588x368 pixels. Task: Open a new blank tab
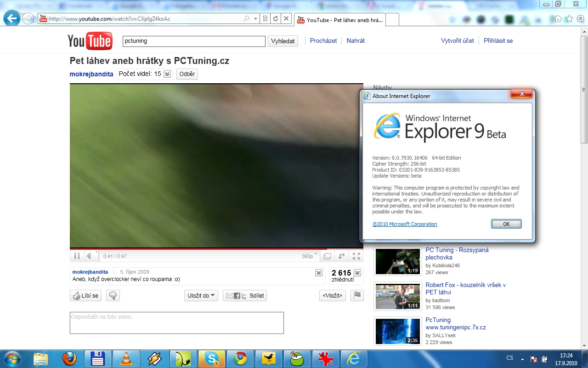(393, 20)
